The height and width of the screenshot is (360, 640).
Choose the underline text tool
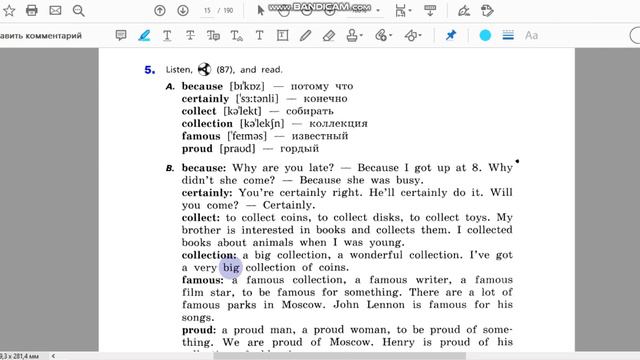tap(167, 36)
